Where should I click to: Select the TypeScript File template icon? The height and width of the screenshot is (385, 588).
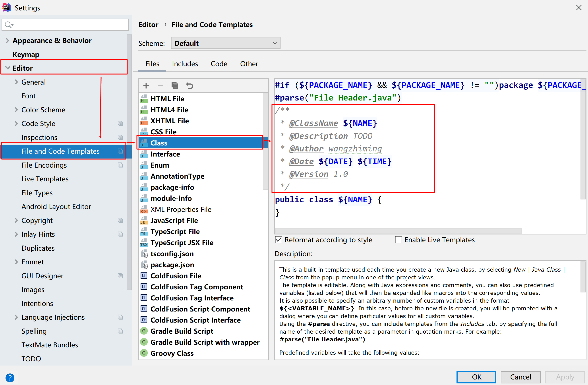pyautogui.click(x=144, y=232)
